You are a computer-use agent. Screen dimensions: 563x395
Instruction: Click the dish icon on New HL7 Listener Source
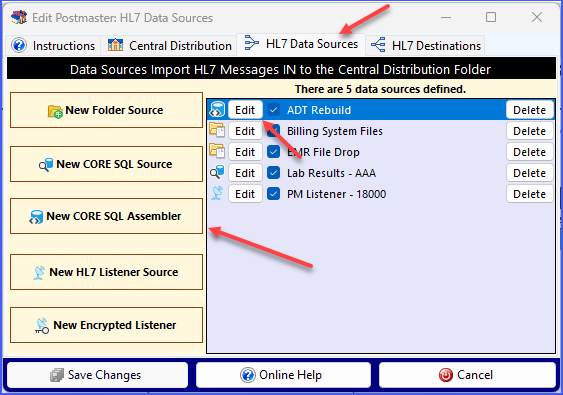click(x=39, y=273)
